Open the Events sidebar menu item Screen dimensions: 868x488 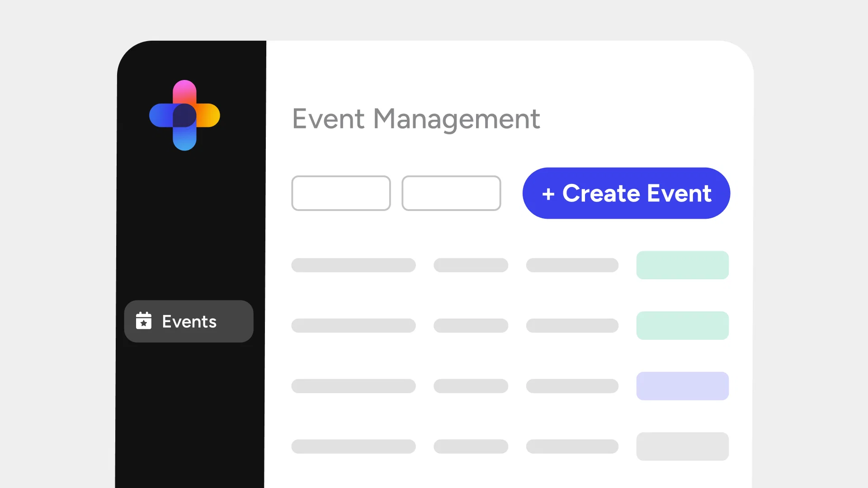tap(189, 321)
